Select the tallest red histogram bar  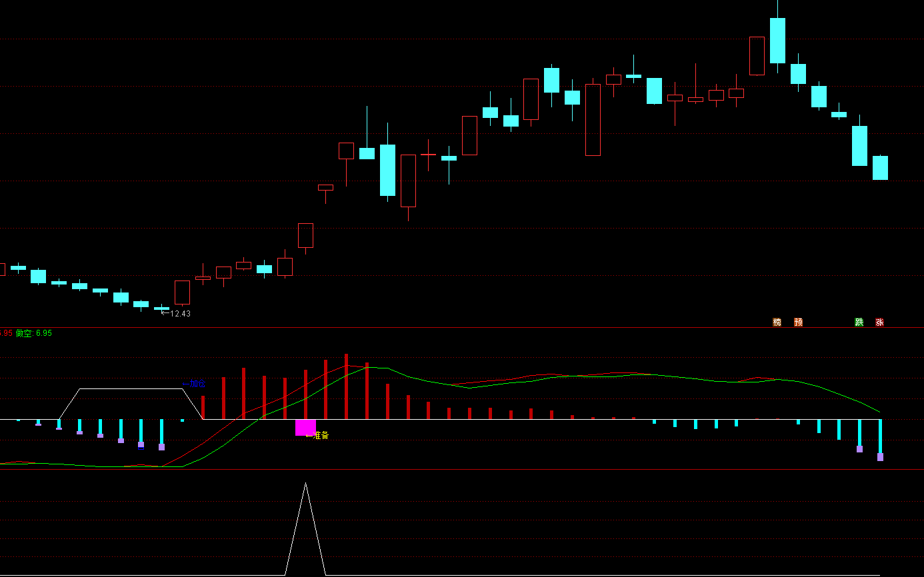[x=346, y=386]
